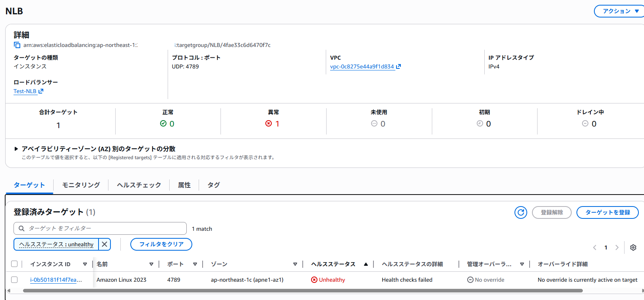This screenshot has height=300, width=644.
Task: Click the horizontal scrollbar under the targets table
Action: click(x=303, y=291)
